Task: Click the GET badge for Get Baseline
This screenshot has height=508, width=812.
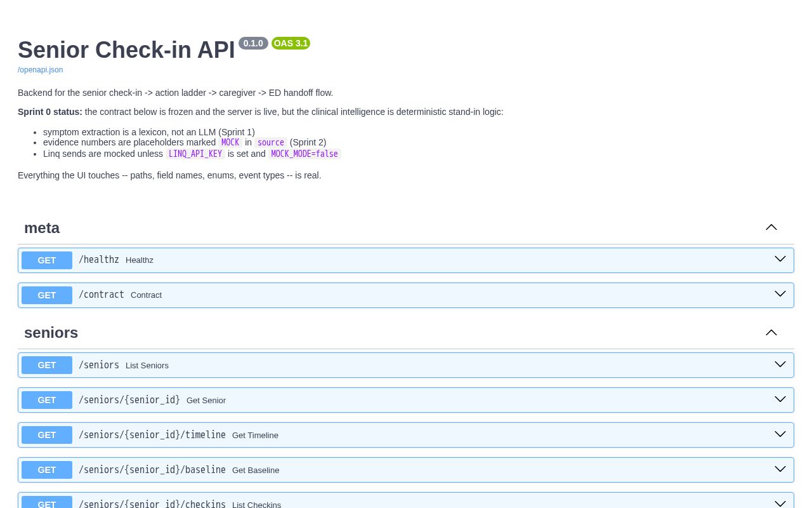Action: pyautogui.click(x=47, y=470)
